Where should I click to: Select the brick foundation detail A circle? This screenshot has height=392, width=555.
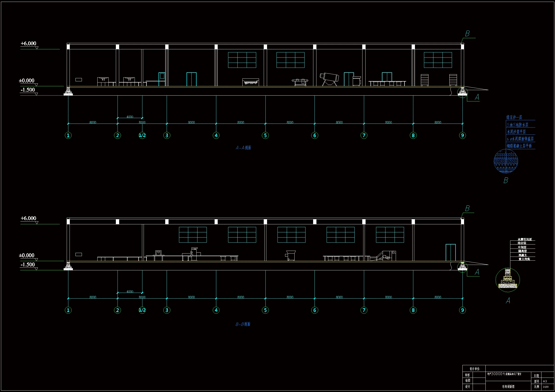(x=508, y=280)
